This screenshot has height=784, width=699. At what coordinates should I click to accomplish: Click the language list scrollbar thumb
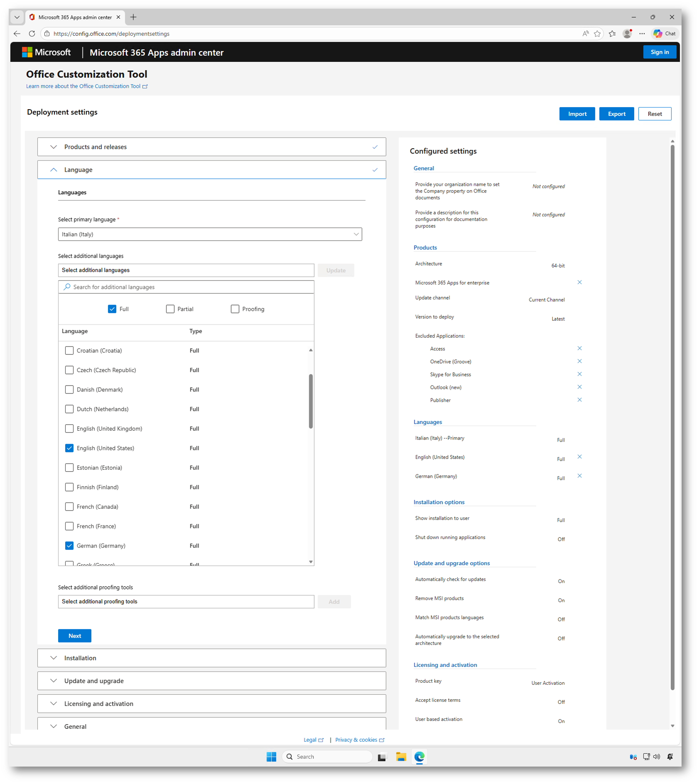[310, 401]
